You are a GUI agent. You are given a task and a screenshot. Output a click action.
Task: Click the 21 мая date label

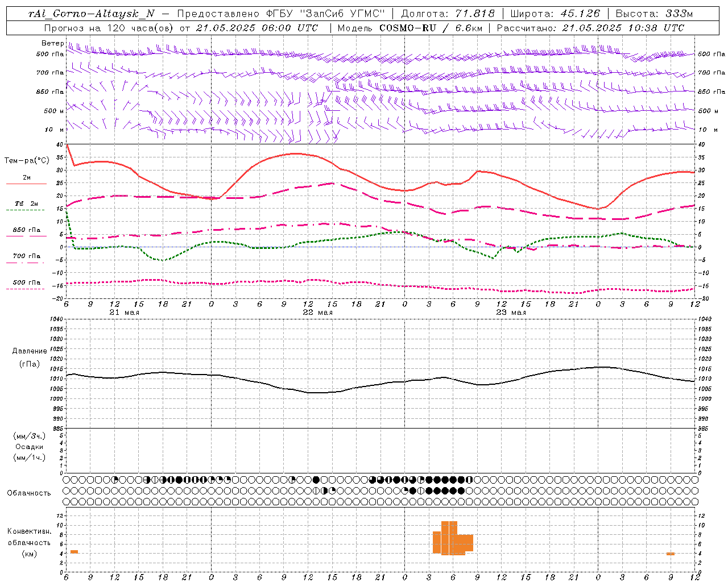[124, 313]
